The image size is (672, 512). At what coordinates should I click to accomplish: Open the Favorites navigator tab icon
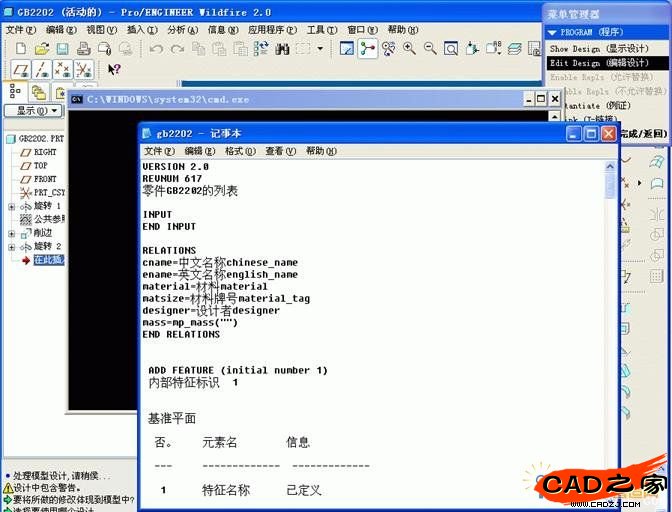pyautogui.click(x=60, y=92)
